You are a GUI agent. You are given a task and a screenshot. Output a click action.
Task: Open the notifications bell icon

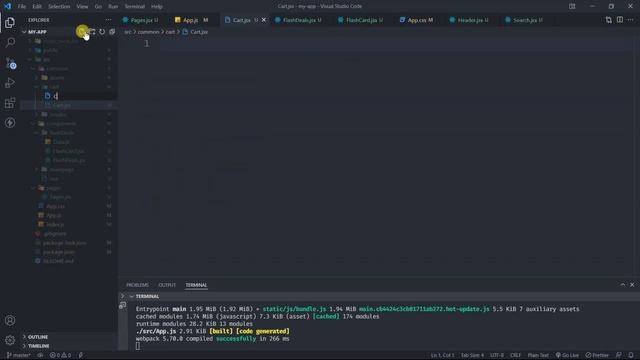click(x=631, y=355)
